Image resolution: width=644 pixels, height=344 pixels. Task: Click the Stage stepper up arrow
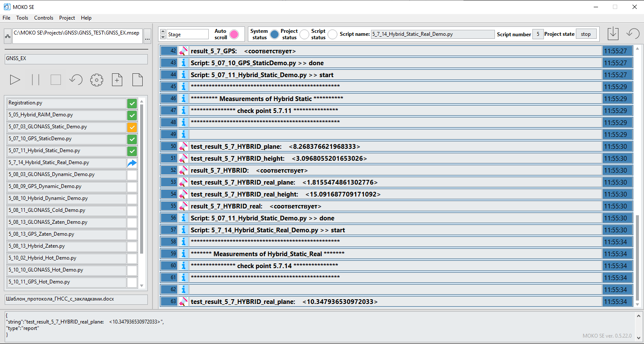163,32
